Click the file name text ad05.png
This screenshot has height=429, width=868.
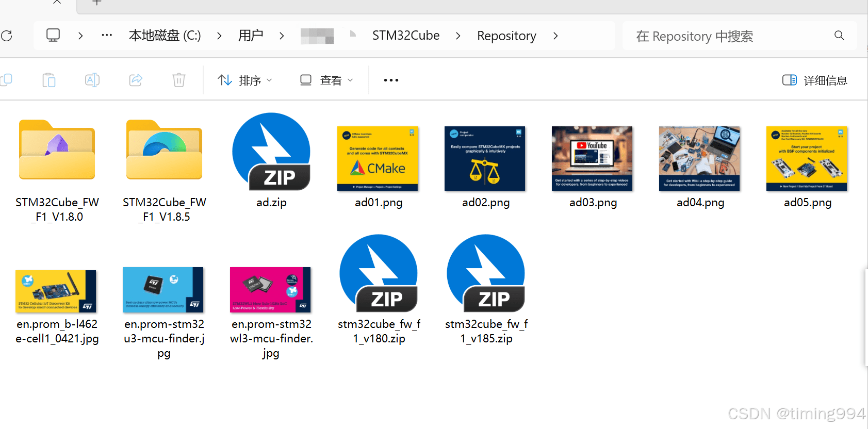point(808,203)
